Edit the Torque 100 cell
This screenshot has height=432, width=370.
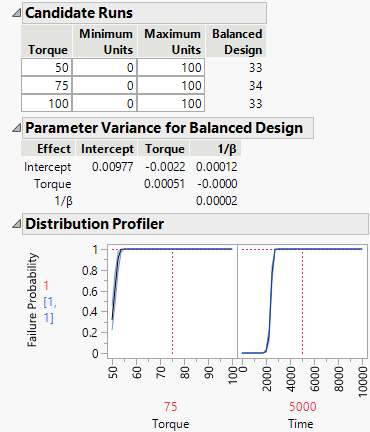point(47,103)
